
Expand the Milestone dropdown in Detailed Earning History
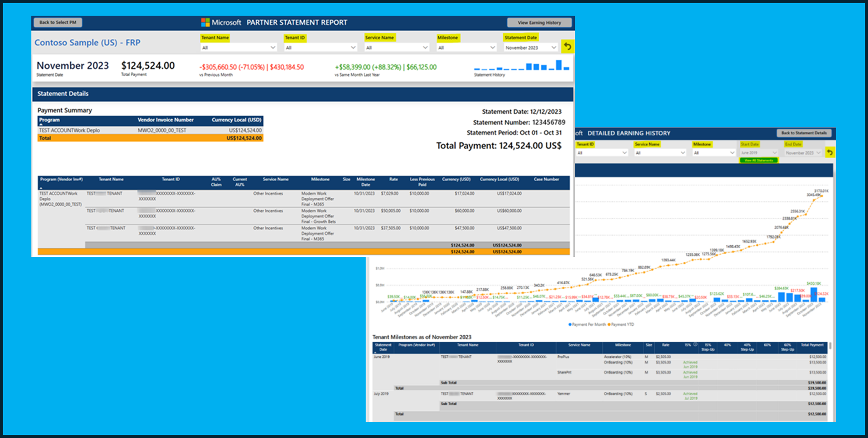[713, 152]
